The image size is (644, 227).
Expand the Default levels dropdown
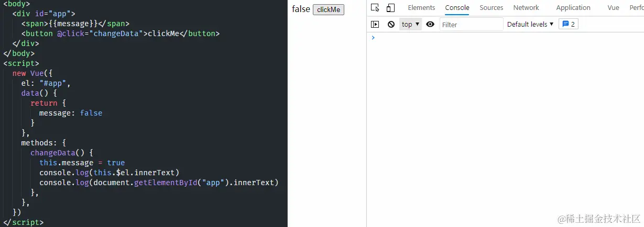coord(530,24)
